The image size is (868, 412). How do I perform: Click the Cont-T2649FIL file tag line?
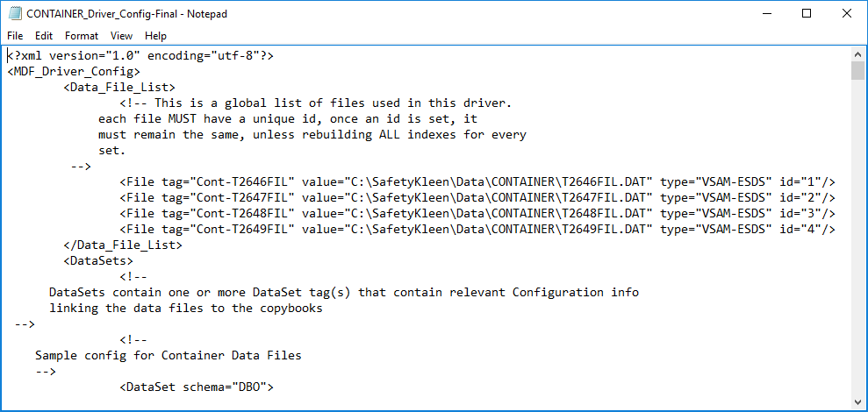point(477,229)
